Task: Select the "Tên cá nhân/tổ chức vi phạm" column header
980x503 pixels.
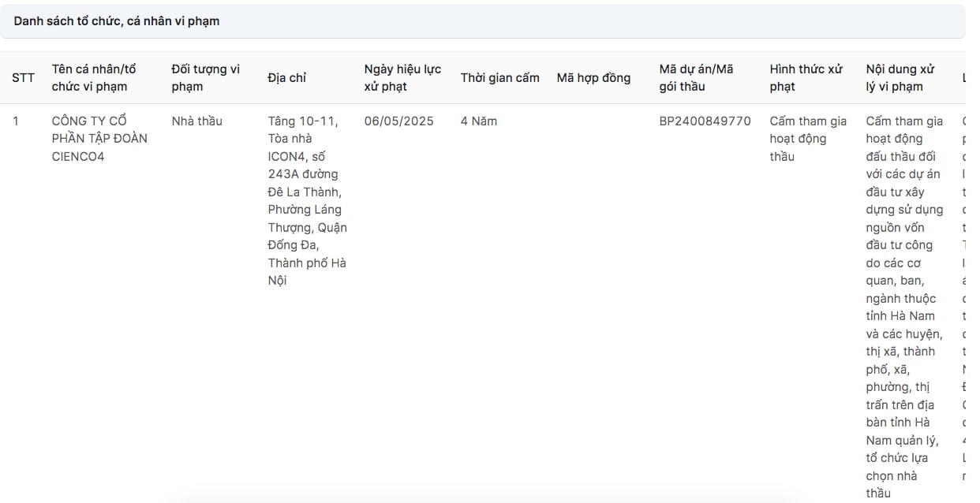Action: tap(94, 78)
